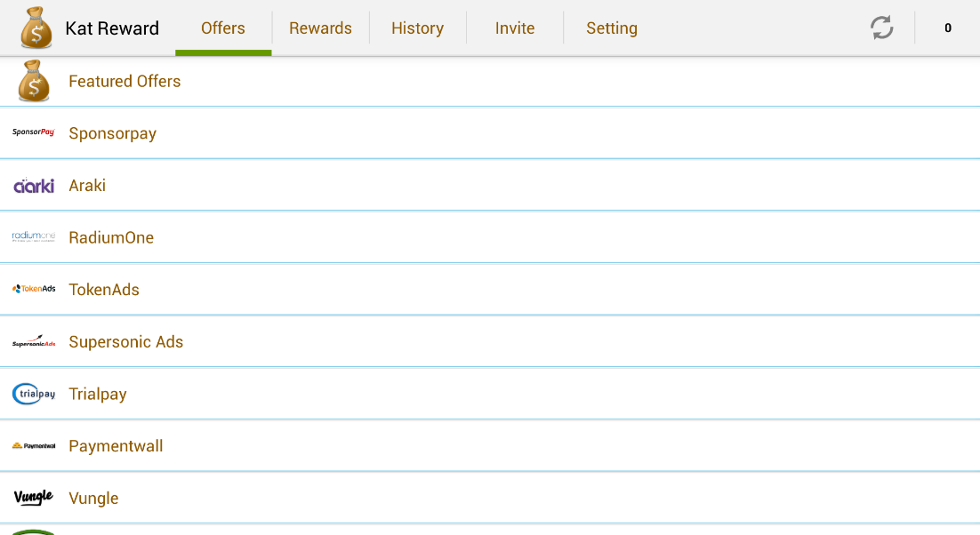
Task: Open the Araki offer wall
Action: [490, 186]
